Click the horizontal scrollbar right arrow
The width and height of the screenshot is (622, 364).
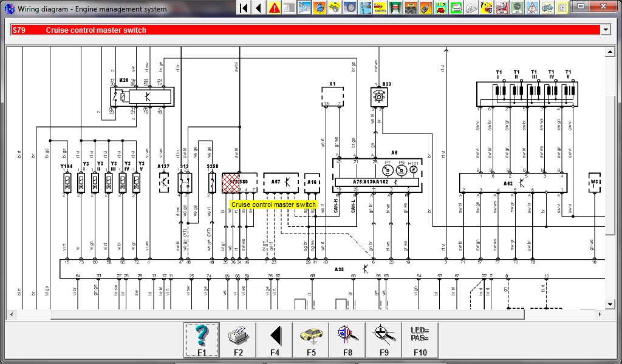601,314
